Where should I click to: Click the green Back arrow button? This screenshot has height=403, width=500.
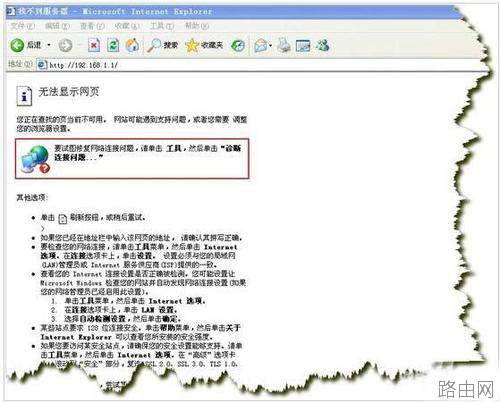(17, 45)
